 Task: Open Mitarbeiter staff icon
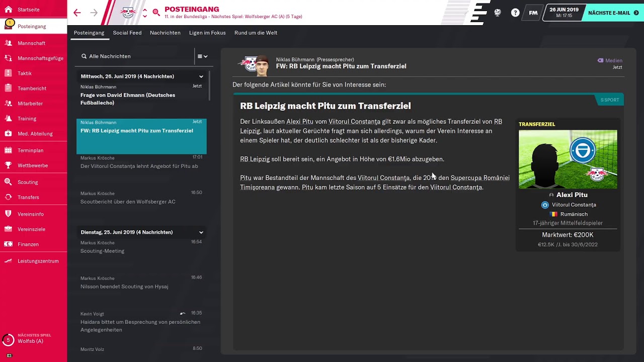click(x=8, y=104)
